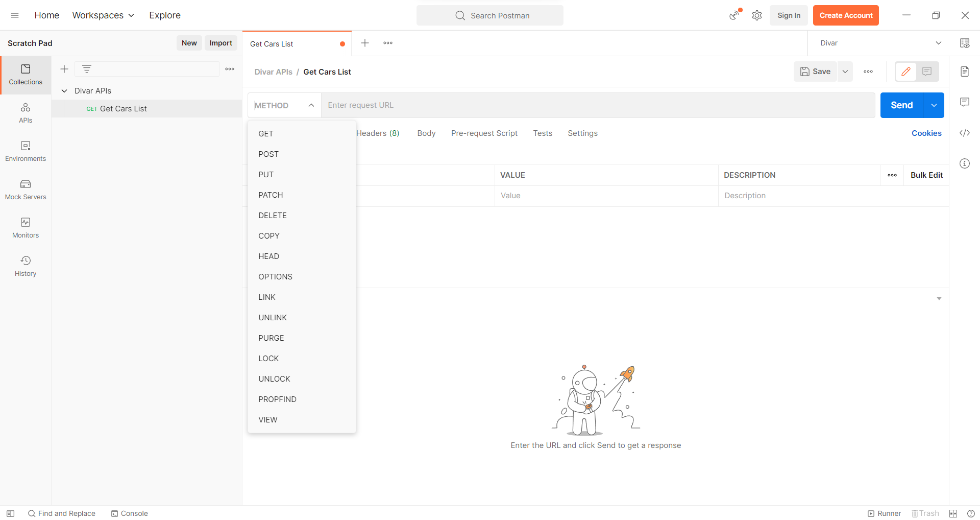
Task: Switch to the Pre-request Script tab
Action: coord(484,133)
